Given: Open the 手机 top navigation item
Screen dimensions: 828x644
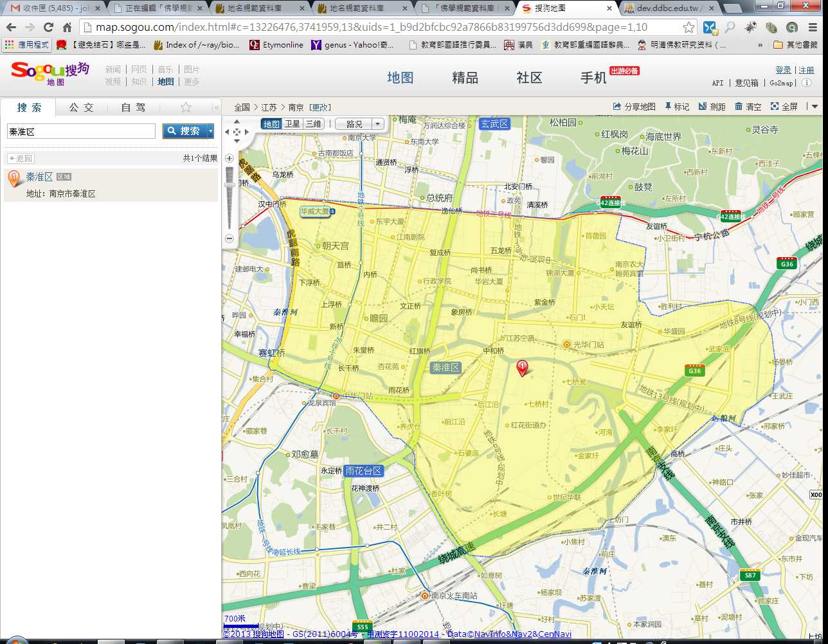Looking at the screenshot, I should pos(593,78).
